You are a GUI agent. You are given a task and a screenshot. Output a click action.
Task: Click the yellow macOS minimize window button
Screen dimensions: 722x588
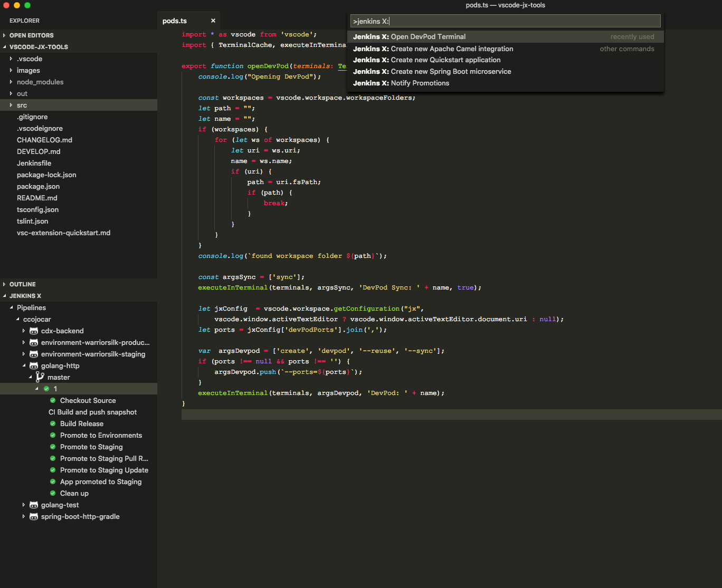coord(17,5)
